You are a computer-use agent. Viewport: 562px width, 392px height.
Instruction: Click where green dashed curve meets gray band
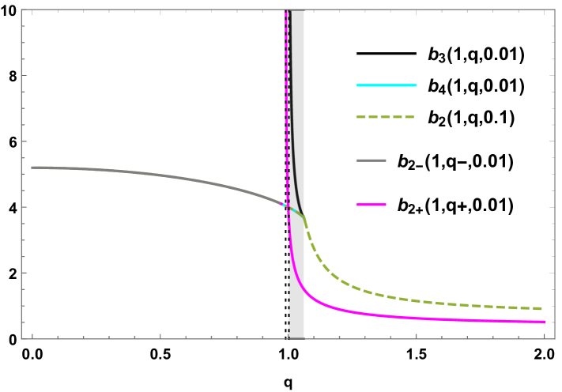click(304, 217)
